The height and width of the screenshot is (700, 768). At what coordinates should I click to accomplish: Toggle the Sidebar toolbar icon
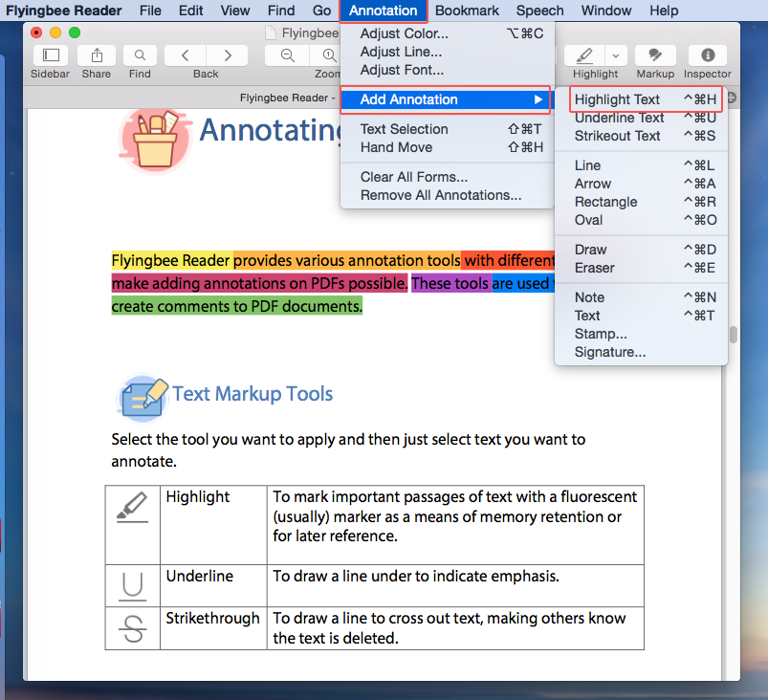coord(51,55)
